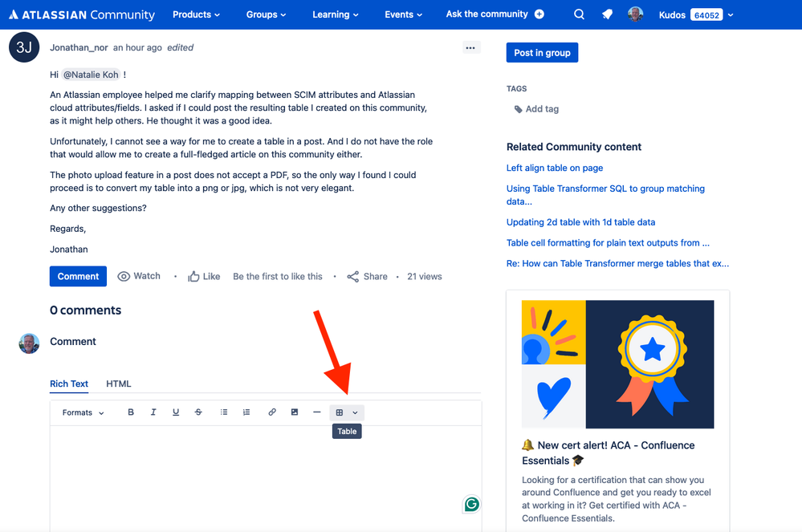Click the thumbs-up Like icon
The height and width of the screenshot is (532, 802).
[x=193, y=277]
